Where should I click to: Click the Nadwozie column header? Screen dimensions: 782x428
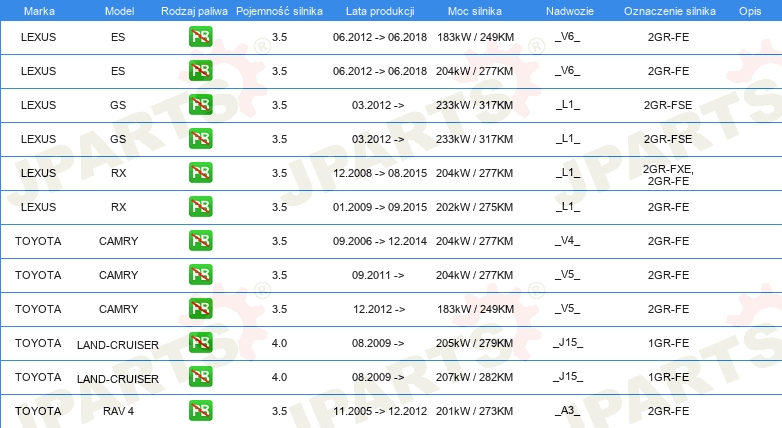pos(570,11)
